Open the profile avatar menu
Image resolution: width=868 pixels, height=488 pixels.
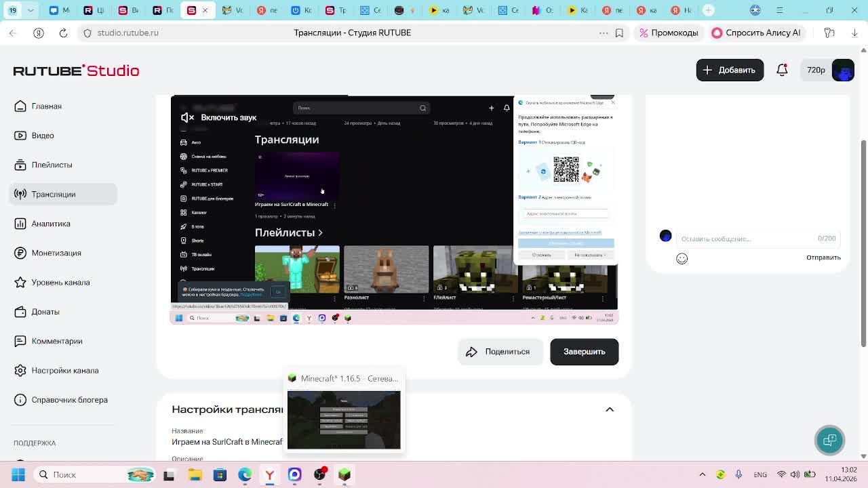[843, 70]
